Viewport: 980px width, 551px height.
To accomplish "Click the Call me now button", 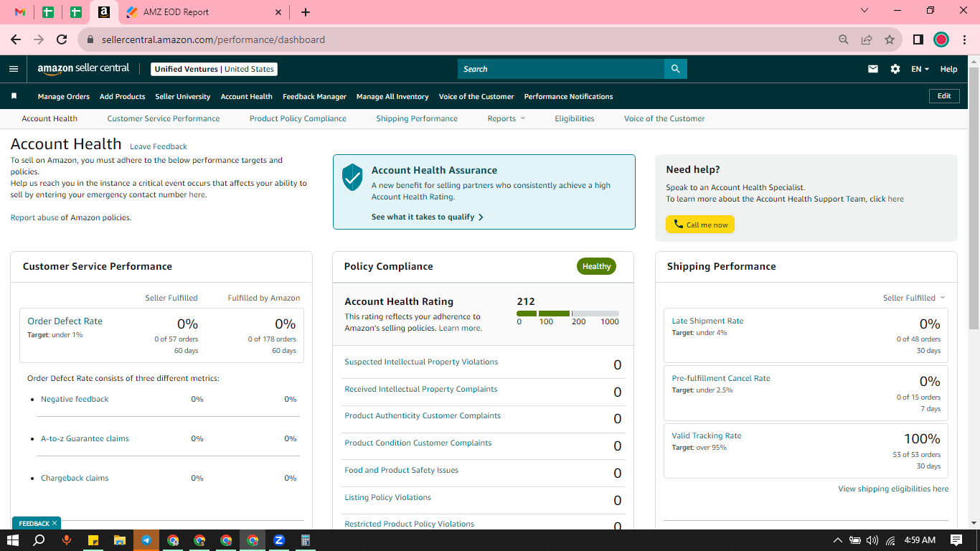I will click(700, 225).
